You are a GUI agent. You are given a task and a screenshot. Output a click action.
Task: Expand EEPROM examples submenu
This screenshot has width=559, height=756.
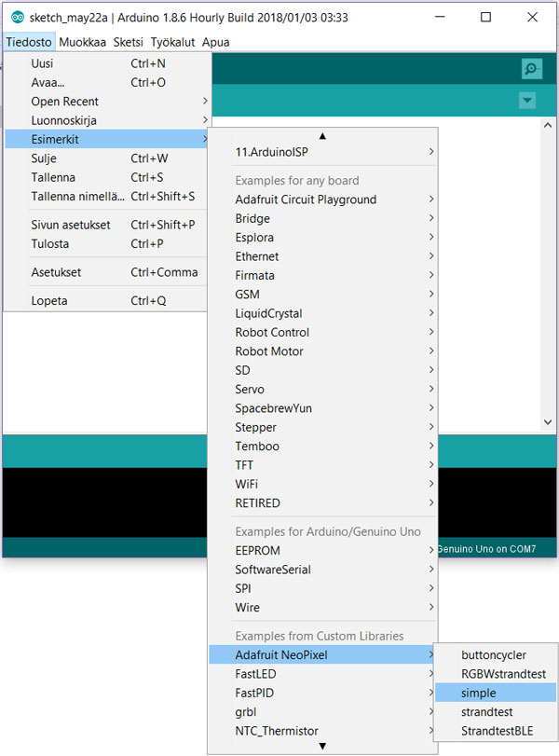click(323, 551)
